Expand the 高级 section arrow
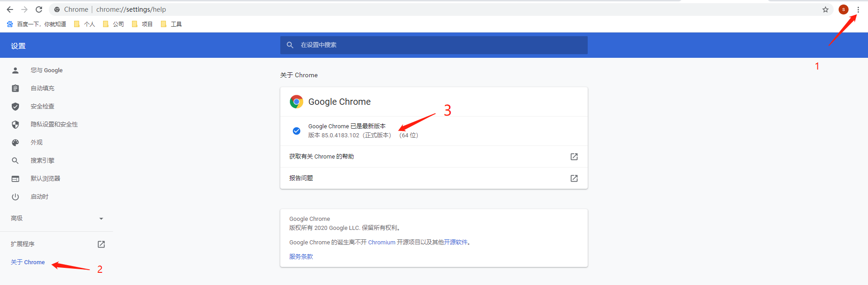 click(101, 219)
